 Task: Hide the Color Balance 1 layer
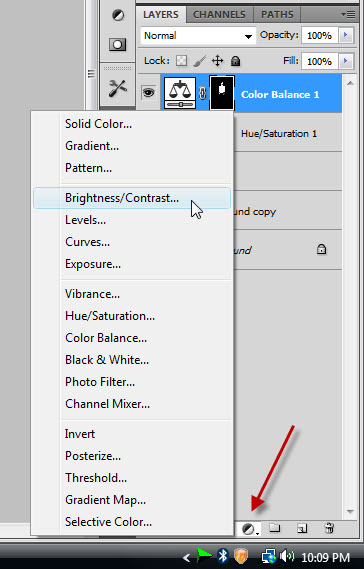(x=148, y=93)
